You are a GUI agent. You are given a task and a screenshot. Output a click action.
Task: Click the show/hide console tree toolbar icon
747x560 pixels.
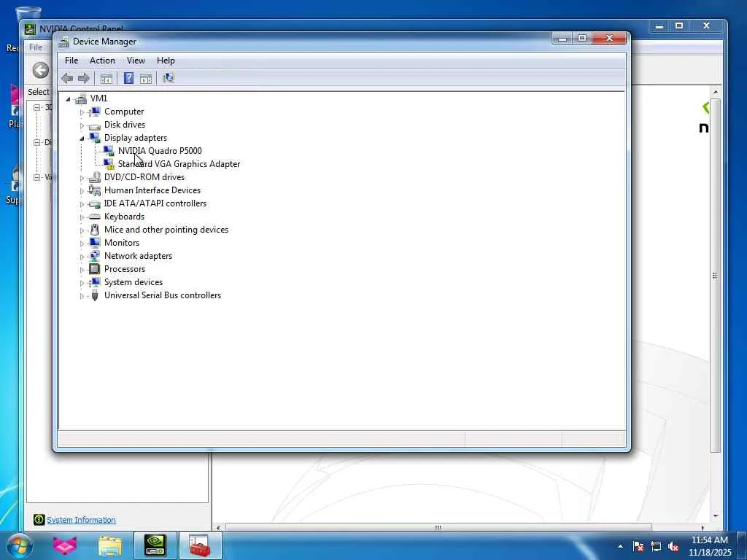pyautogui.click(x=107, y=79)
